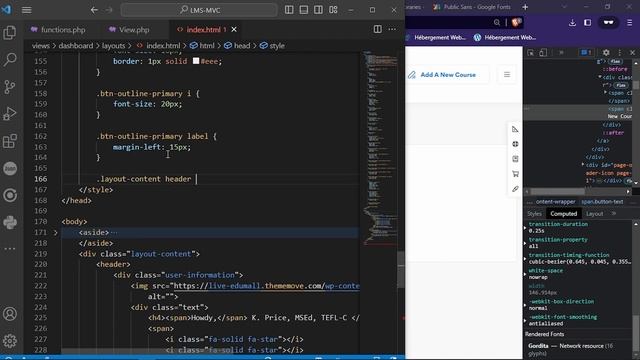Click the Brave shields lion icon
640x360 pixels.
click(516, 23)
